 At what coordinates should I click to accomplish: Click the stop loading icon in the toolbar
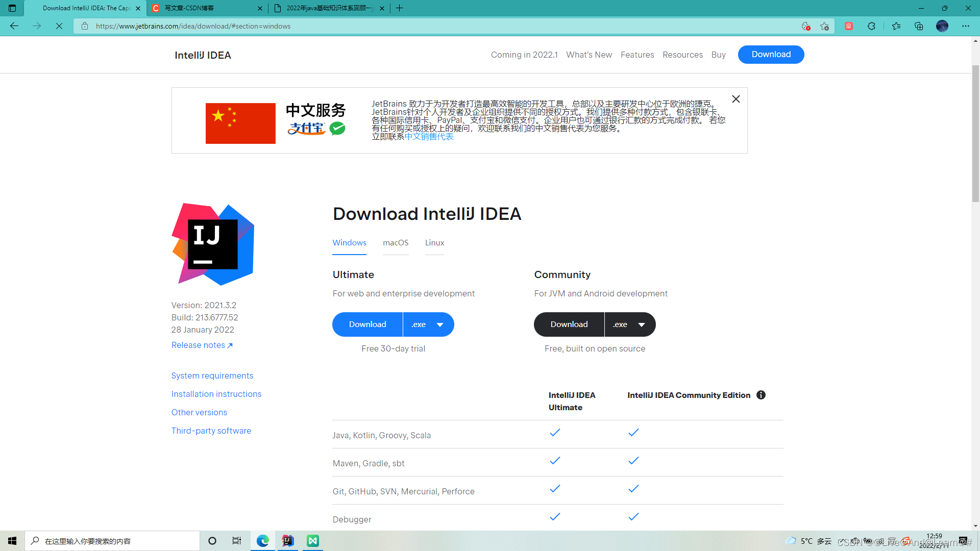pos(59,26)
